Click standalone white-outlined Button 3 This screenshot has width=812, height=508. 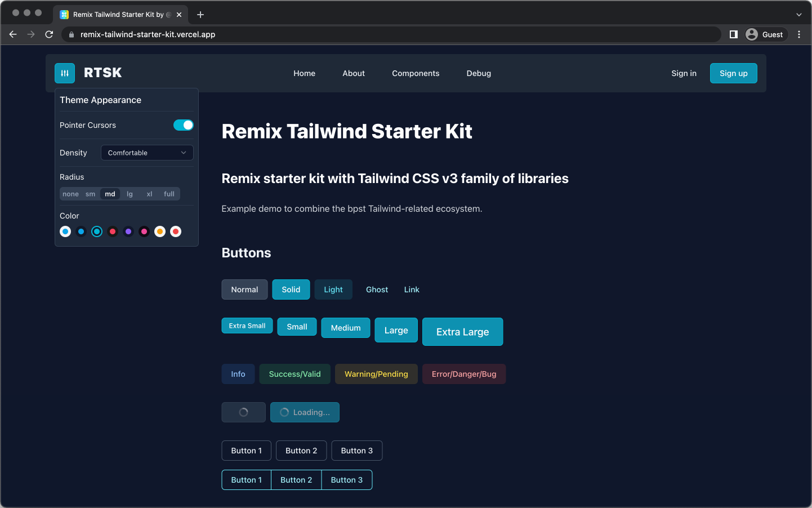tap(357, 451)
